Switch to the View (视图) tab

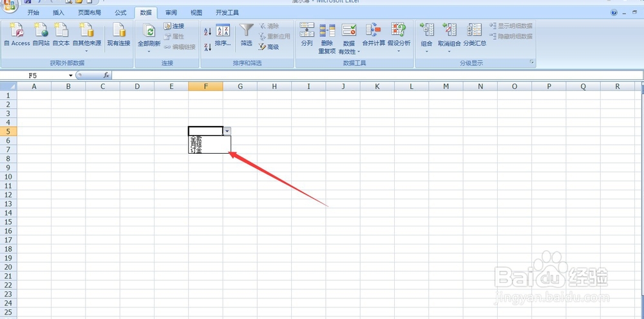(x=196, y=13)
